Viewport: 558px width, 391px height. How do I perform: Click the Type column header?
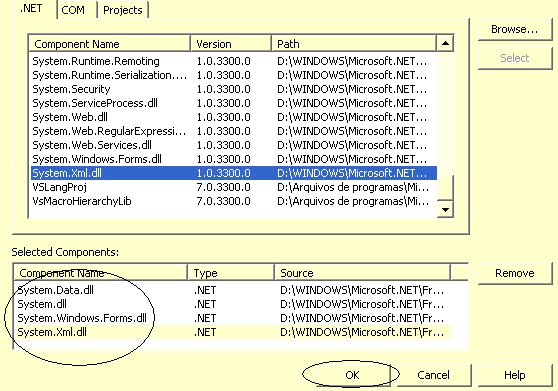coord(231,273)
